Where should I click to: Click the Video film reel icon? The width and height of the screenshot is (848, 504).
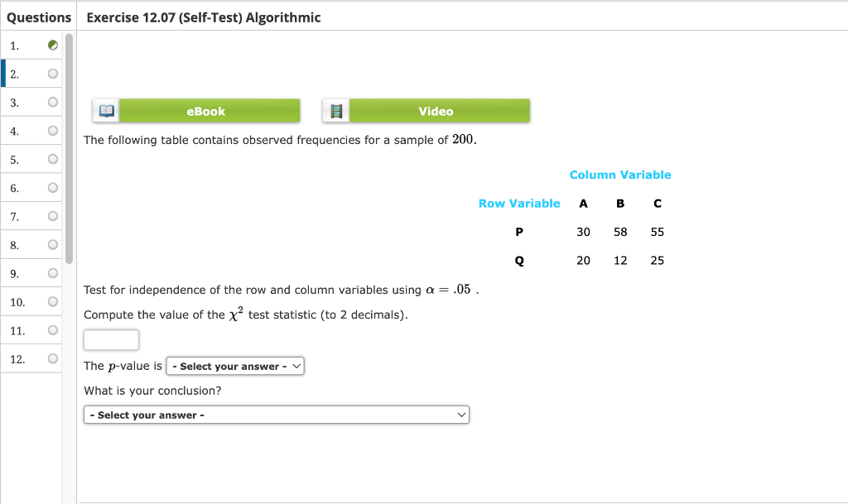335,109
